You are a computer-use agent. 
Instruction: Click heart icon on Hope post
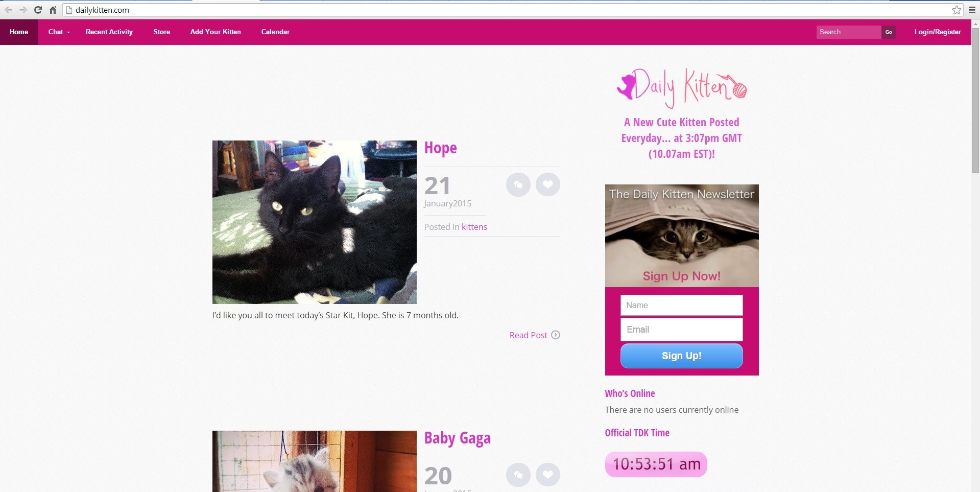pyautogui.click(x=548, y=184)
